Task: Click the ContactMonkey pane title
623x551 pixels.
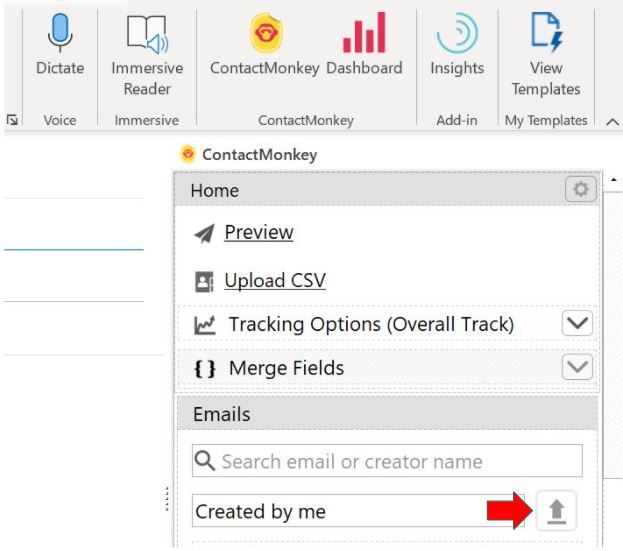Action: pyautogui.click(x=259, y=155)
